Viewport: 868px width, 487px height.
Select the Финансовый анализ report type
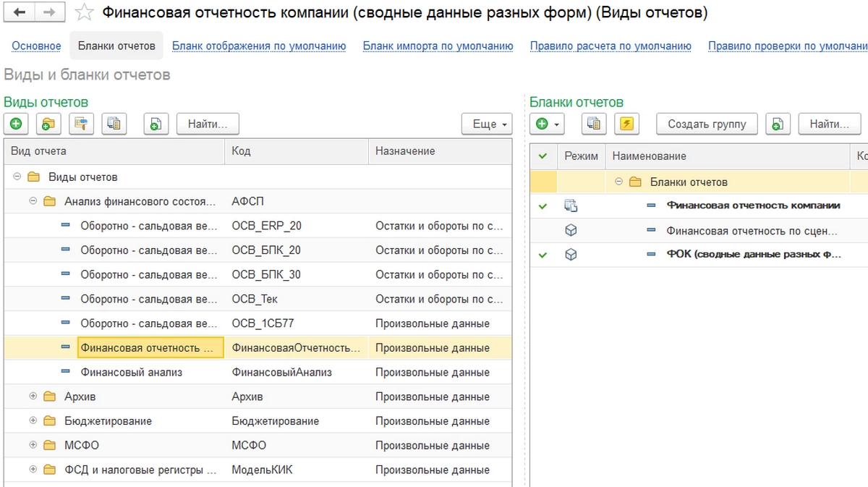pos(131,372)
